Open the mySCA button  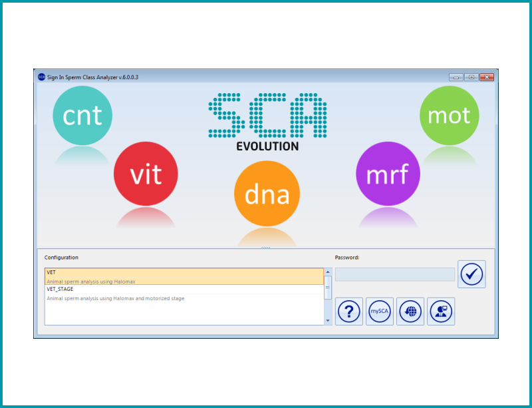pyautogui.click(x=380, y=311)
